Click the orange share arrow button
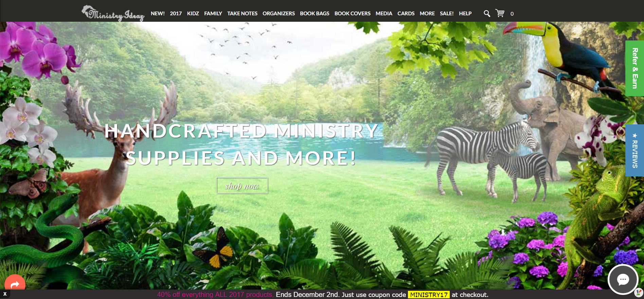This screenshot has width=644, height=299. point(15,284)
